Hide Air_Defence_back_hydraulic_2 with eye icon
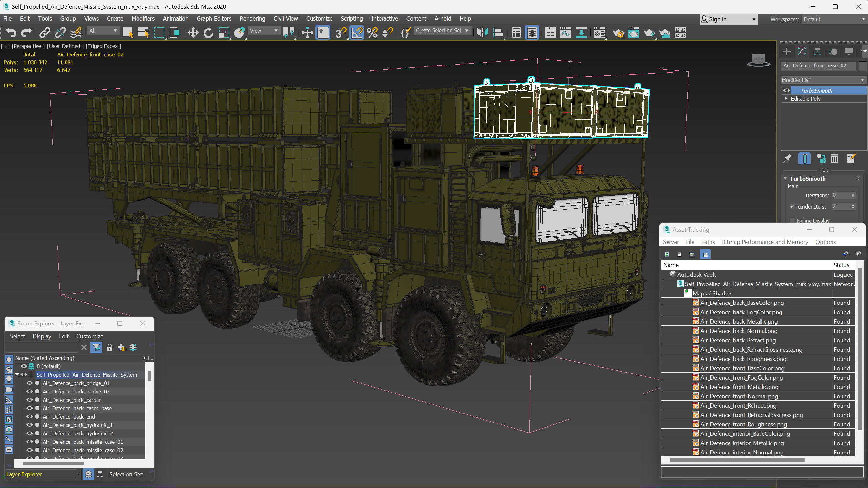This screenshot has width=868, height=488. (x=29, y=433)
